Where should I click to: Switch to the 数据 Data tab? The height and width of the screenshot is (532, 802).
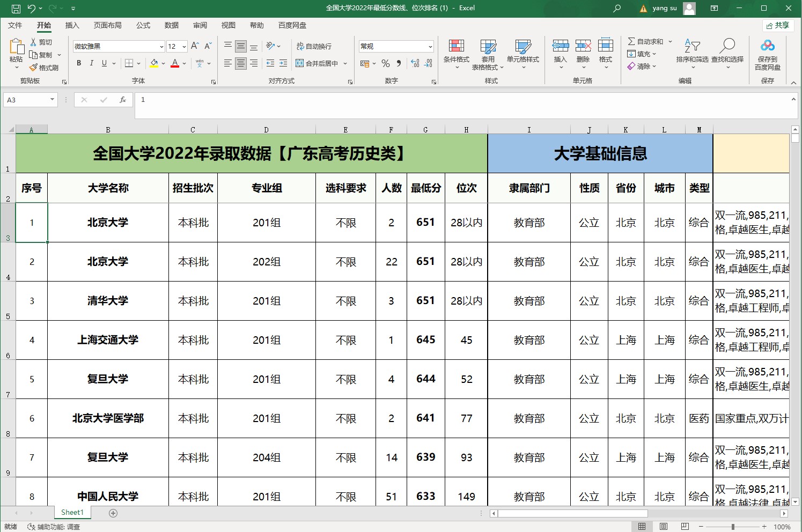click(x=172, y=25)
